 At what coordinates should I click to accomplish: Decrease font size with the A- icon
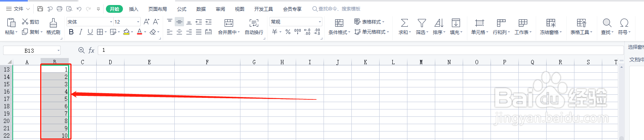coord(156,22)
